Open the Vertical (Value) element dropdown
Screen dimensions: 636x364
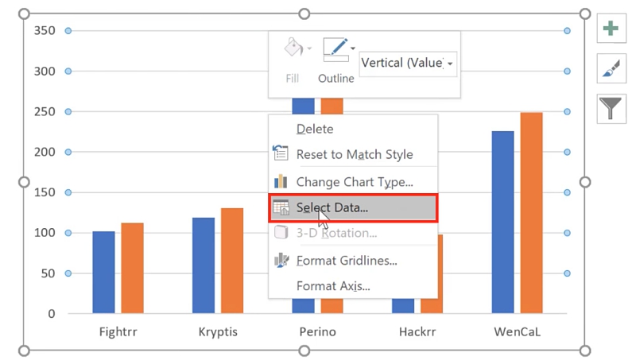pos(408,64)
